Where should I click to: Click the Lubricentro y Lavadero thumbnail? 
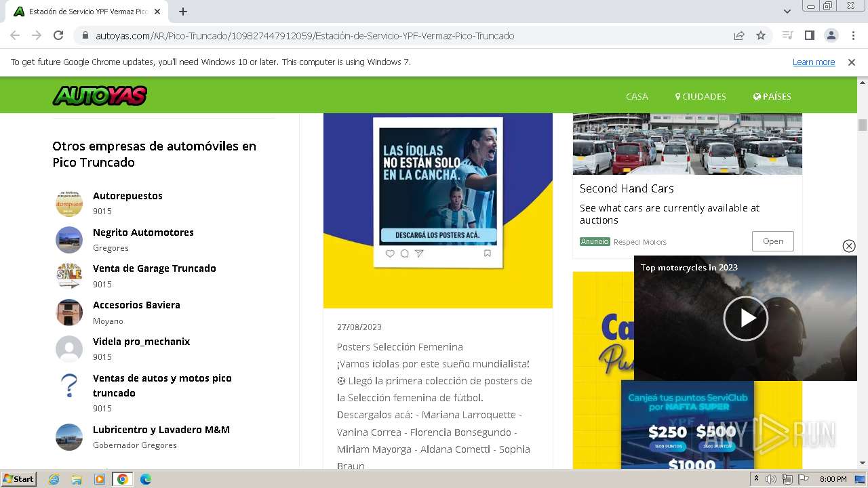click(x=68, y=437)
